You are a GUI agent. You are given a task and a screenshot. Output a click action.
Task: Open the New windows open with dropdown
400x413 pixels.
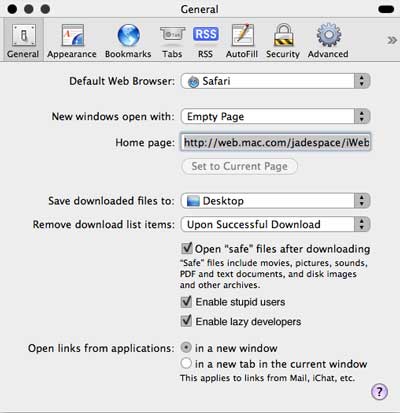(x=275, y=116)
